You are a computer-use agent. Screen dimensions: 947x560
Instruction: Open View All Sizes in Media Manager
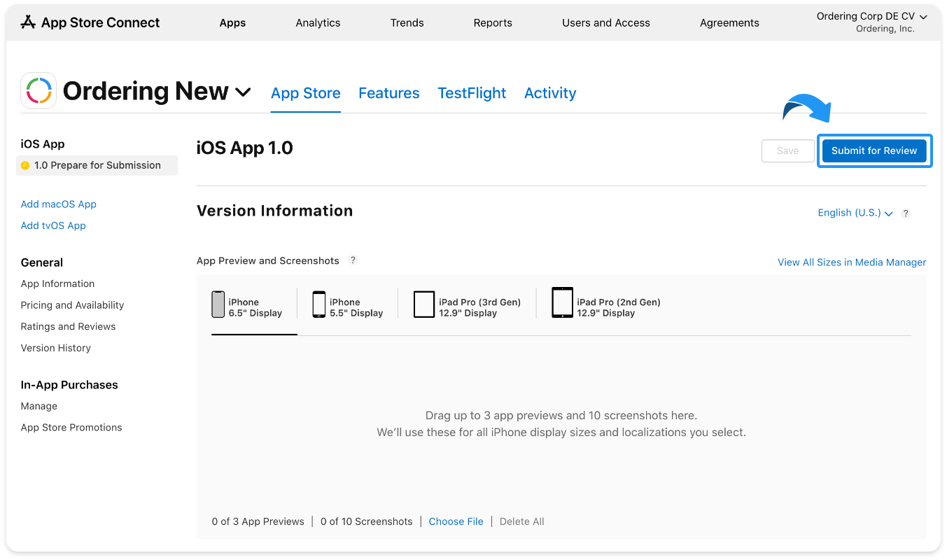click(x=852, y=262)
